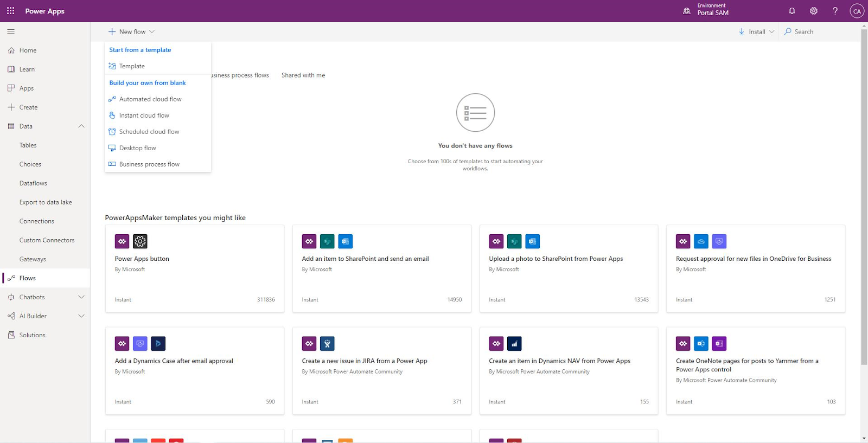Choose Scheduled cloud flow
The image size is (868, 443).
point(158,132)
